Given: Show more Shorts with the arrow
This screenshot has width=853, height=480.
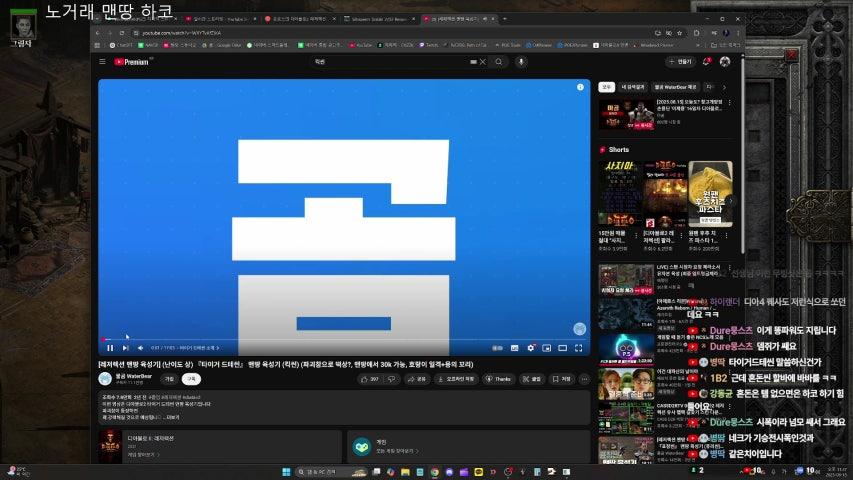Looking at the screenshot, I should coord(731,200).
